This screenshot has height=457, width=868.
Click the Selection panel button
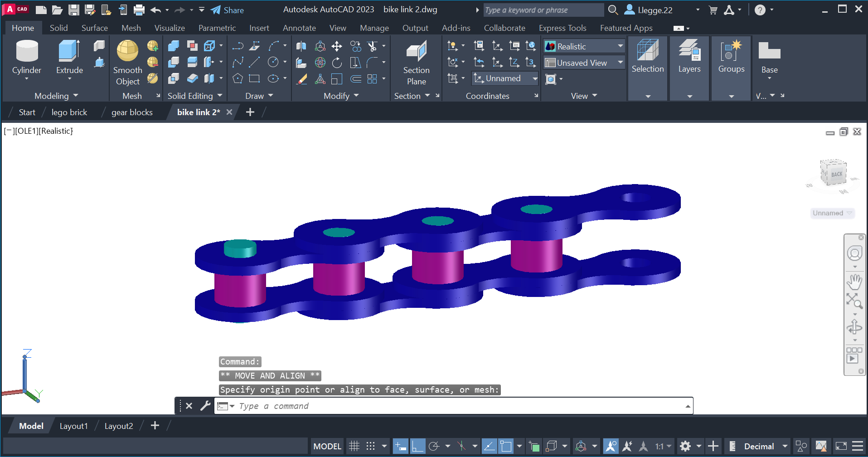[647, 68]
